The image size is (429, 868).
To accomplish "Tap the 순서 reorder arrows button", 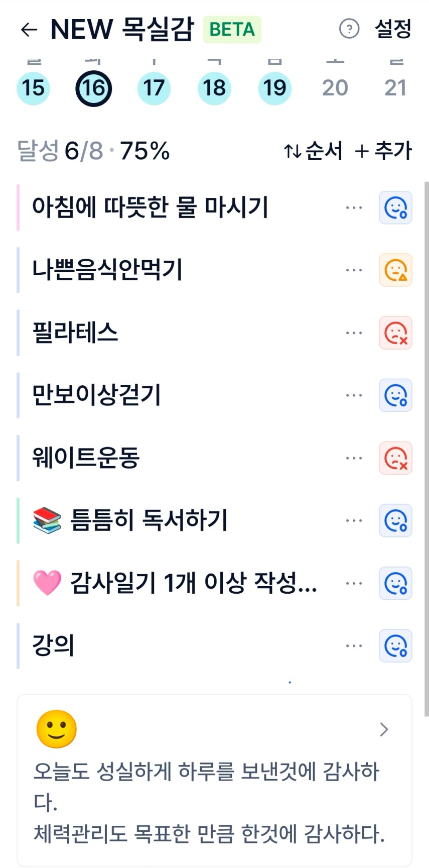I will coord(313,151).
